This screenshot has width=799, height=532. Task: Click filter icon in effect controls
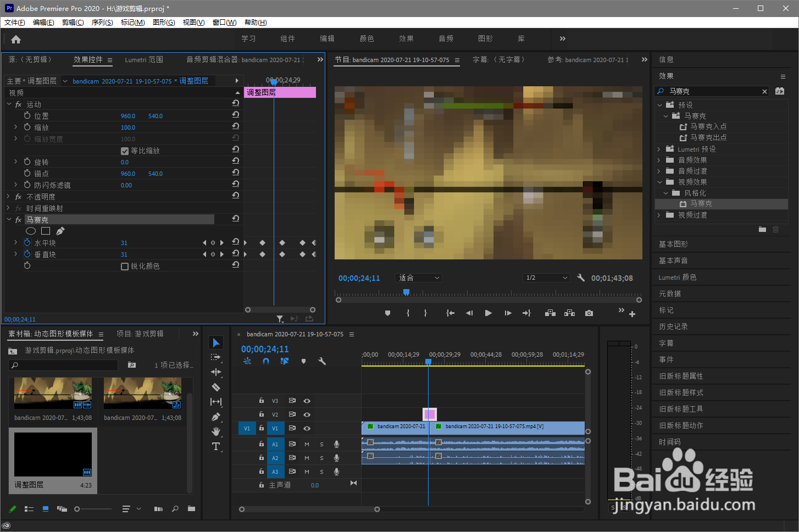coord(280,319)
